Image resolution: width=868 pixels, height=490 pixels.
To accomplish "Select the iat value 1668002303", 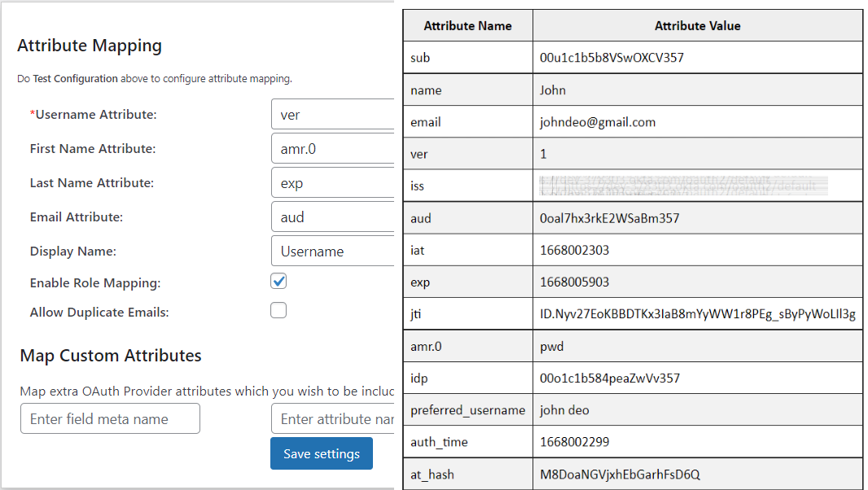I will point(575,250).
